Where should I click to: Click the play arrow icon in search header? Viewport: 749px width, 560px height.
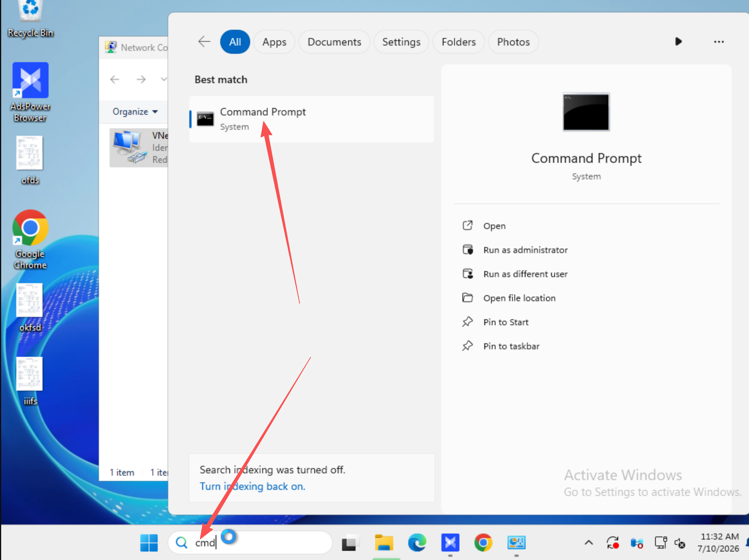point(678,42)
